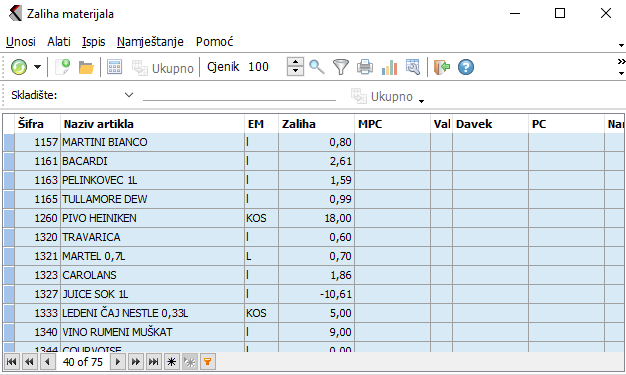The width and height of the screenshot is (626, 375).
Task: Open the Skladište dropdown list
Action: click(x=129, y=95)
